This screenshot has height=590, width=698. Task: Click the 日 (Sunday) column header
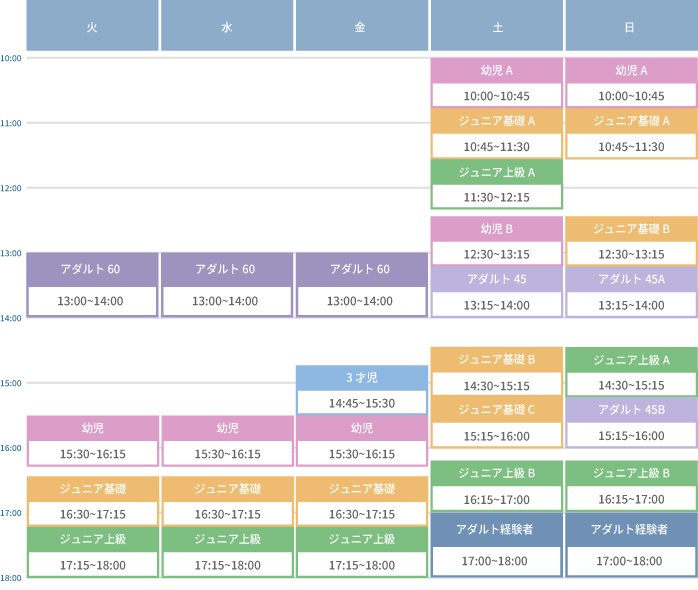(x=630, y=27)
